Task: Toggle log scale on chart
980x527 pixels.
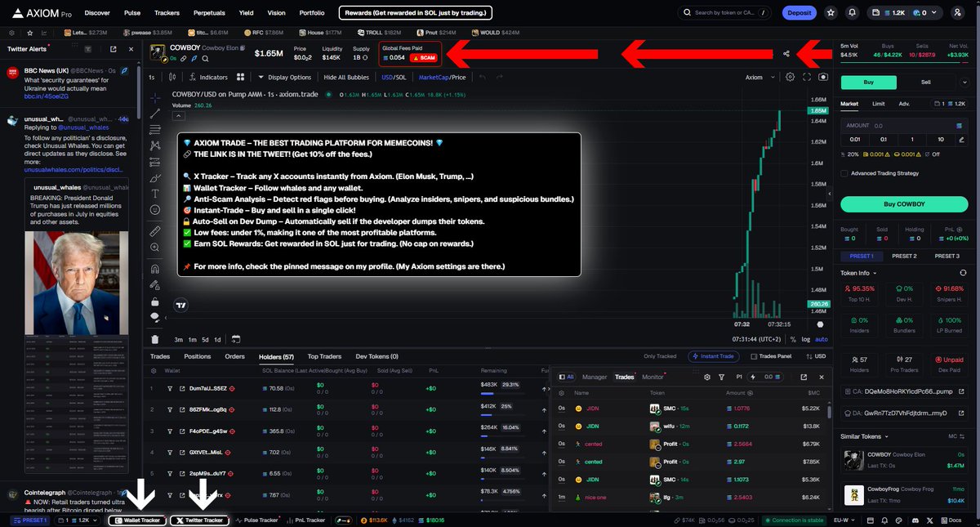Action: [807, 339]
